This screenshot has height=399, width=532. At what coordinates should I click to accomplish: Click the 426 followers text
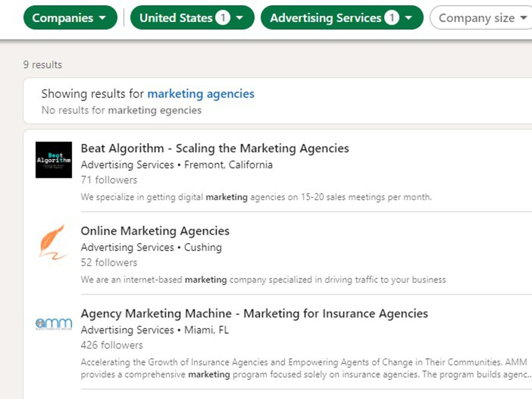(x=112, y=345)
